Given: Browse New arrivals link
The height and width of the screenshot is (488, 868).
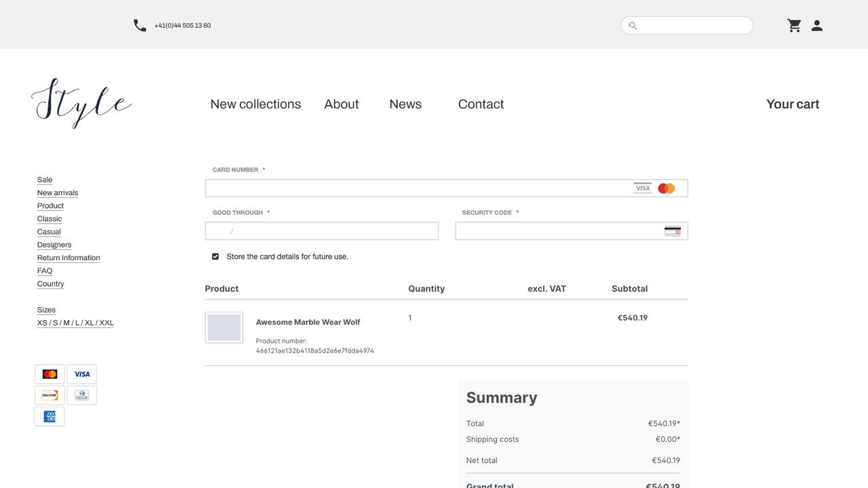Looking at the screenshot, I should click(58, 192).
